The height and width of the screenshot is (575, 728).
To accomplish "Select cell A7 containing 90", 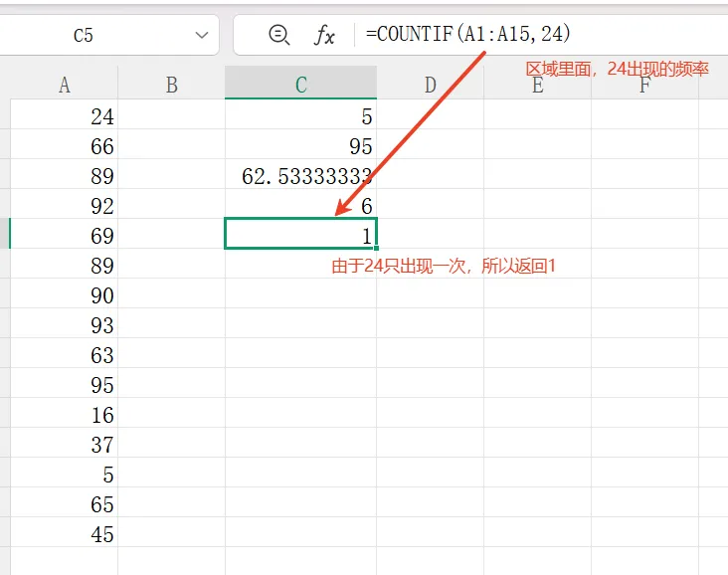I will point(64,293).
